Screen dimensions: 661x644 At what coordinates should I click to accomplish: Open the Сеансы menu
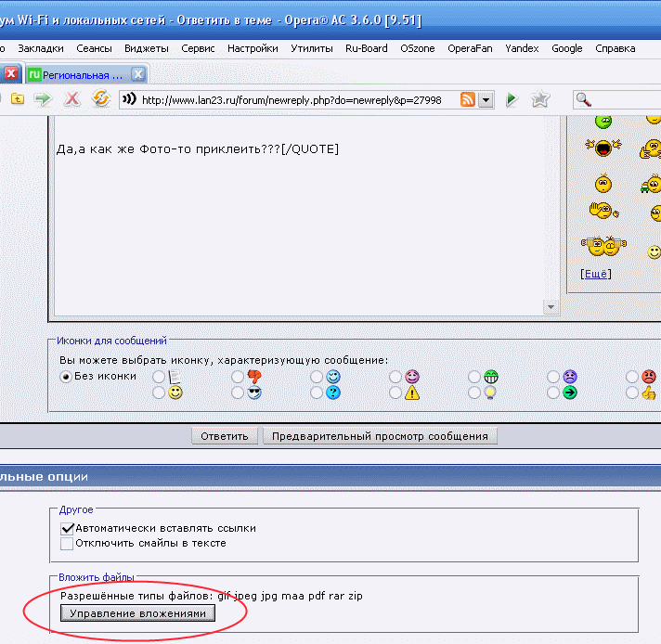(94, 48)
